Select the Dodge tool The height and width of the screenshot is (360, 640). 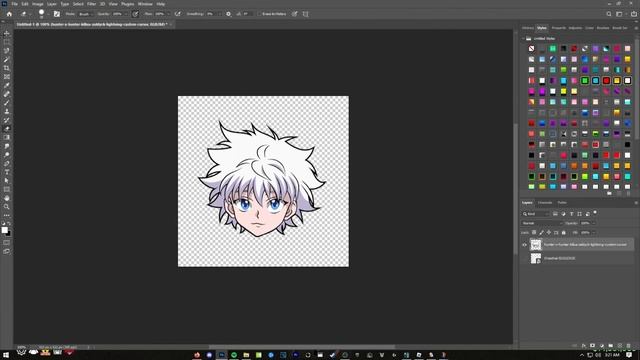(x=7, y=155)
